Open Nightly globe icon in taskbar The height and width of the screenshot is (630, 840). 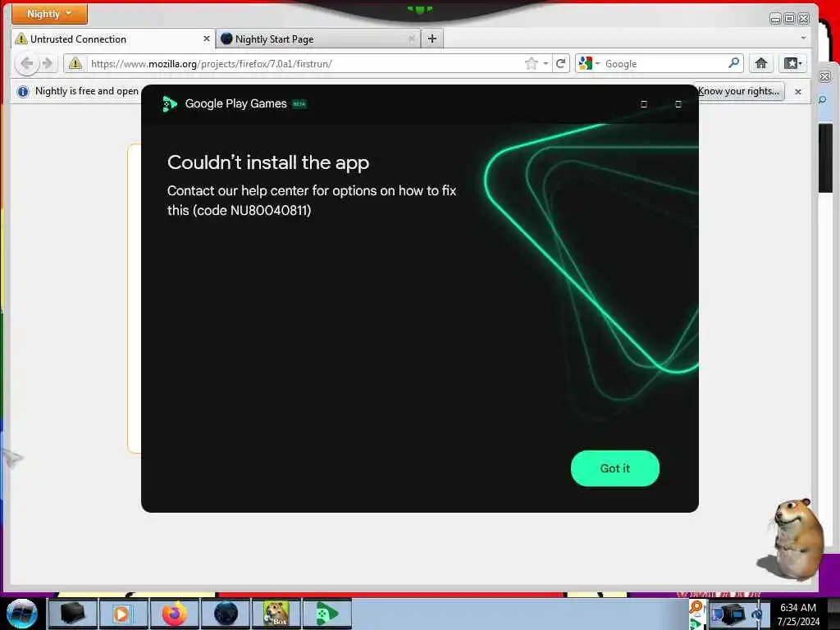coord(226,614)
